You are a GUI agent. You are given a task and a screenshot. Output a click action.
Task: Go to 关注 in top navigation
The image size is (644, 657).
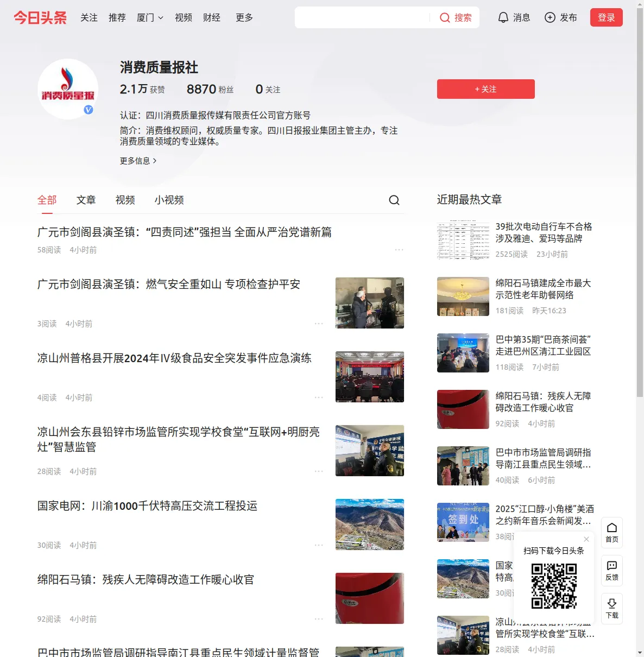tap(89, 17)
